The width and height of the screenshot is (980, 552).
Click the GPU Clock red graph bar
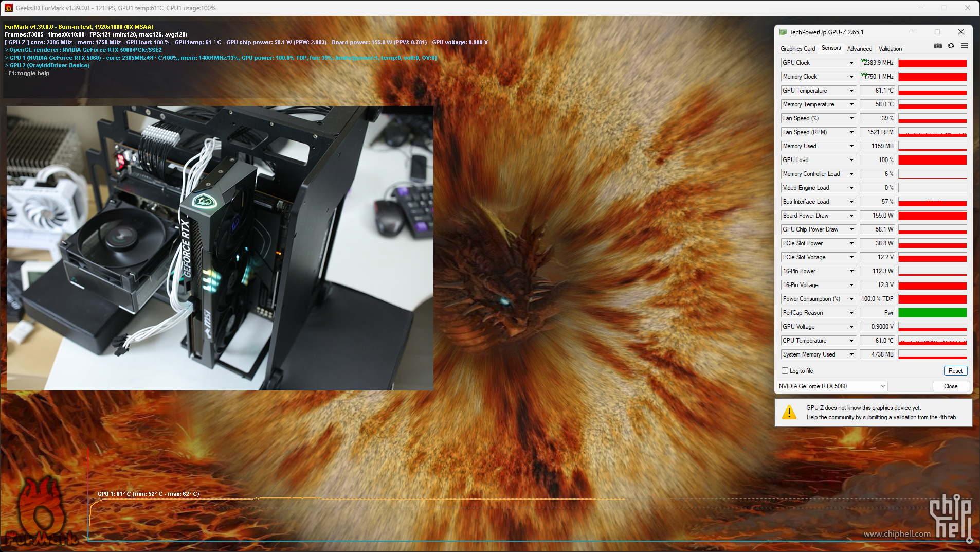point(932,63)
